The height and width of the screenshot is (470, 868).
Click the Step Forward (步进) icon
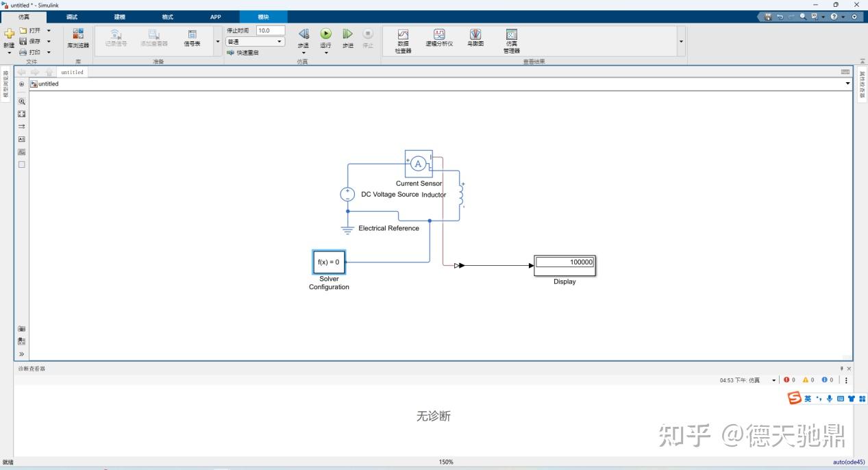(347, 34)
